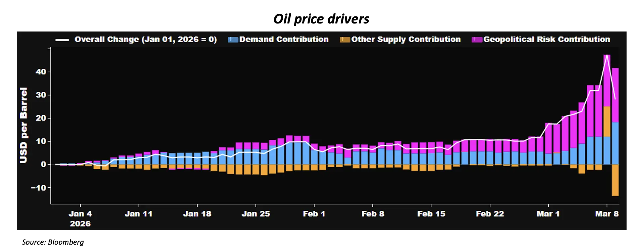
Task: Select the Feb 1 x-axis date label
Action: point(314,214)
